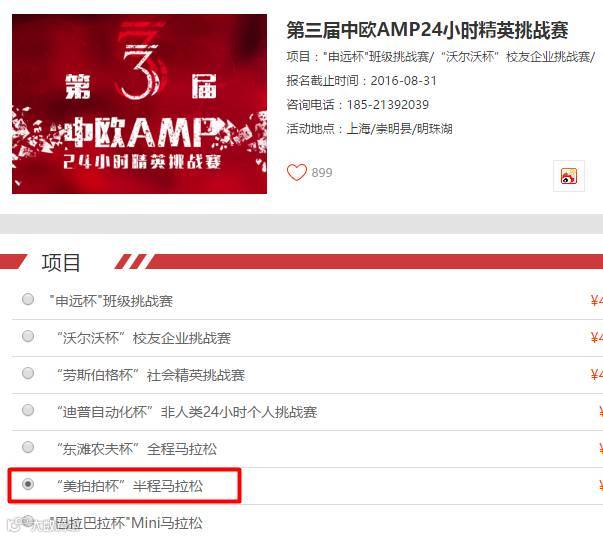Pick "迪普自动化杯" 24小时个人挑战赛 radio
Screen dimensions: 603x538
pyautogui.click(x=28, y=410)
